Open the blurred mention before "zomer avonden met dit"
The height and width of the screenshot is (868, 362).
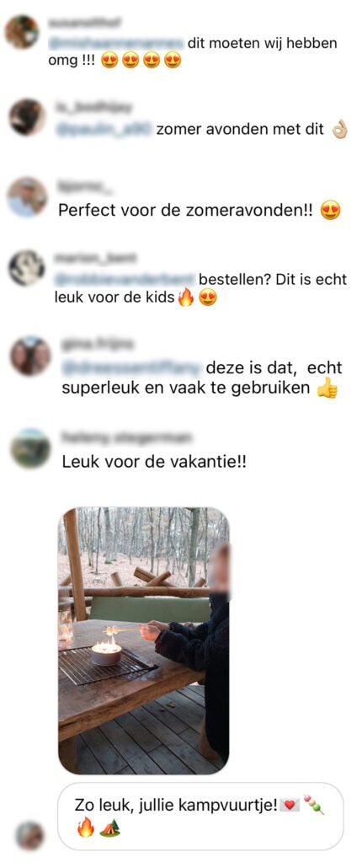pos(104,130)
